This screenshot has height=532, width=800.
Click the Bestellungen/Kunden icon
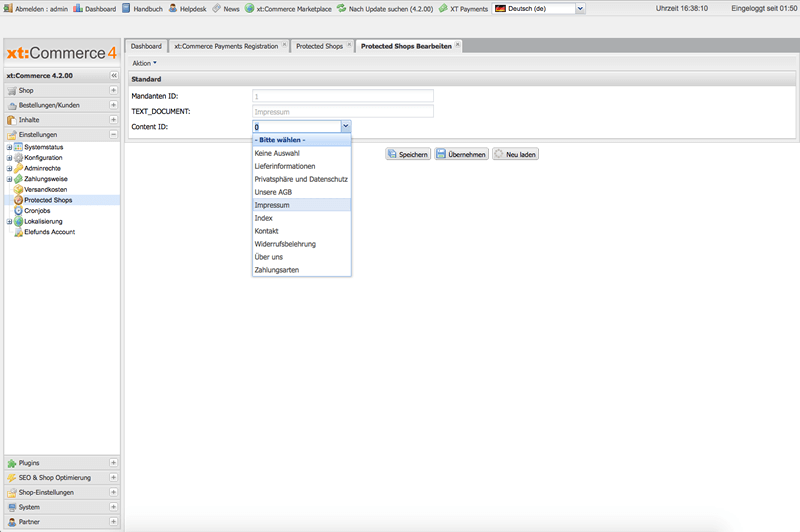point(12,106)
